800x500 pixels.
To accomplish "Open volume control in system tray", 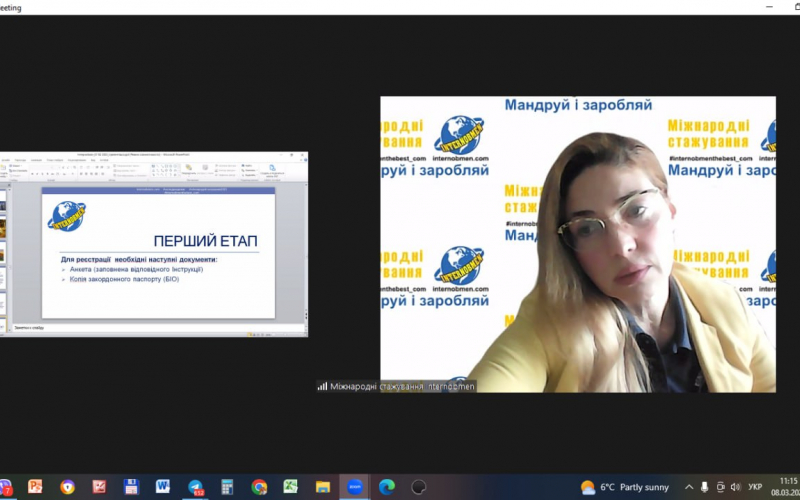I will [x=735, y=487].
